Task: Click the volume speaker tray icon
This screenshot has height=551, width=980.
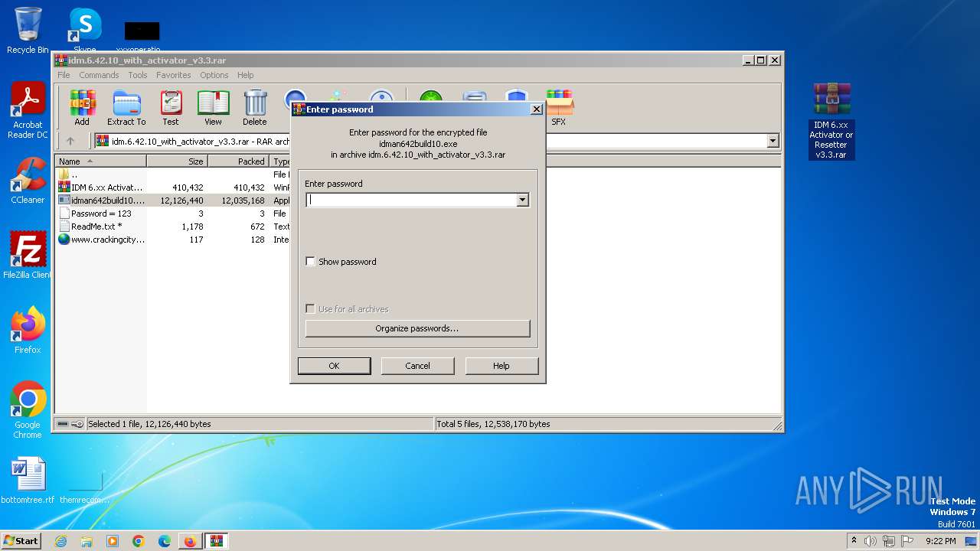Action: coord(871,541)
